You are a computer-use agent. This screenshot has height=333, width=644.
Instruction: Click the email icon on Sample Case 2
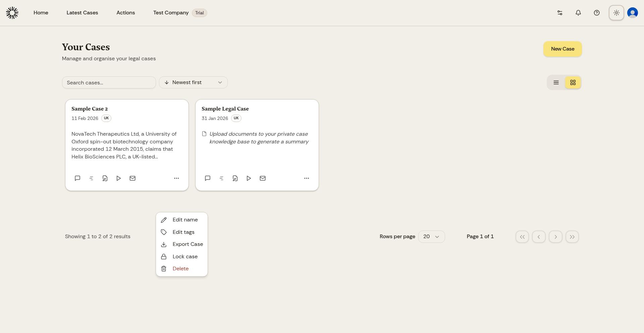pyautogui.click(x=132, y=178)
